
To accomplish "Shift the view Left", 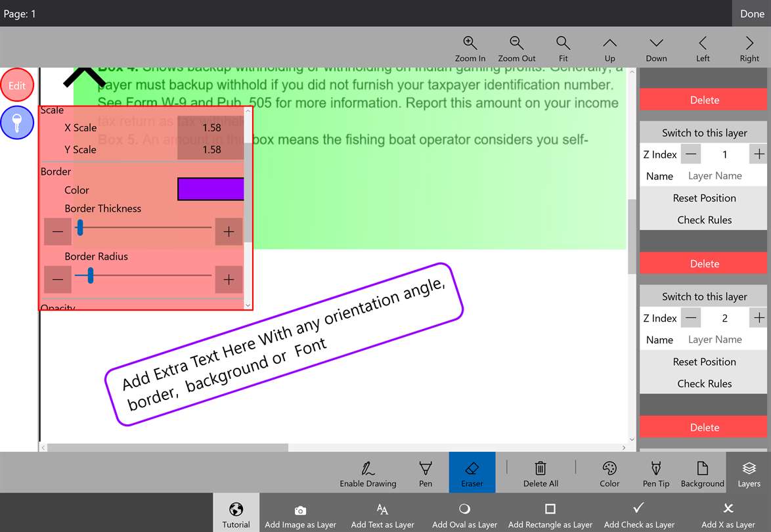I will tap(703, 49).
